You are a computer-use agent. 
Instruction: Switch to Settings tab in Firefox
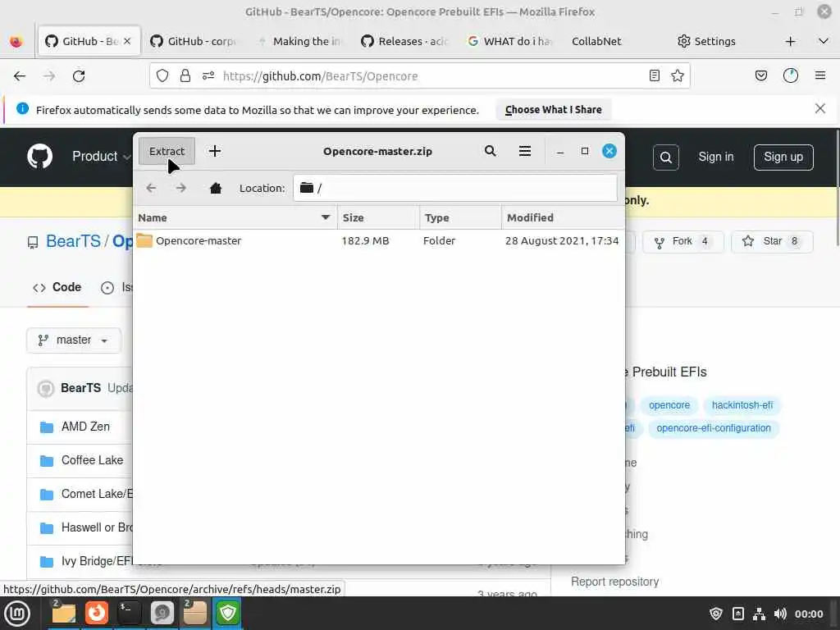(706, 41)
